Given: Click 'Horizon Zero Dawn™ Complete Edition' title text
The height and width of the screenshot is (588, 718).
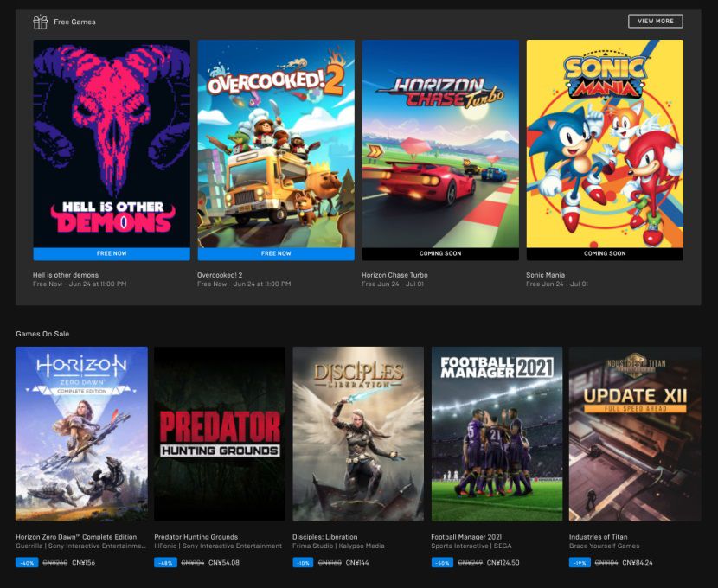Looking at the screenshot, I should point(76,537).
